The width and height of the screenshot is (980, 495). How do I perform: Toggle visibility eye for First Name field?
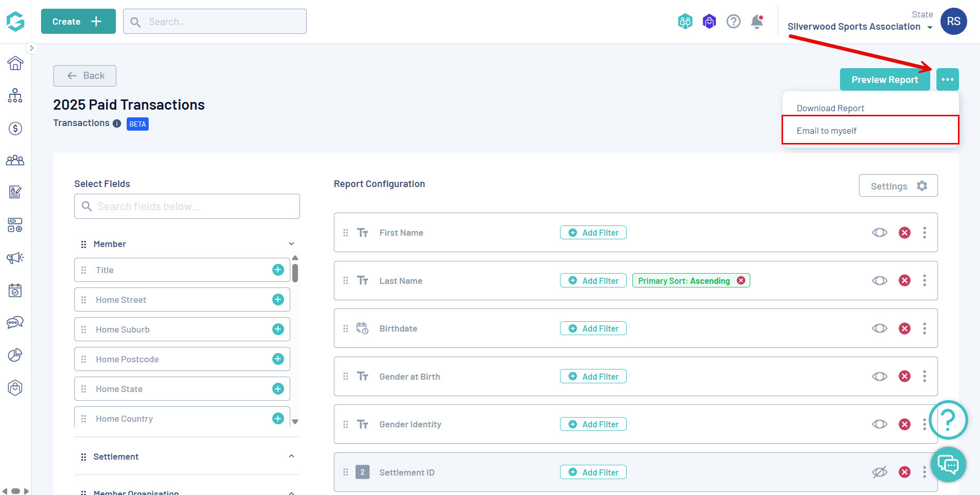pyautogui.click(x=879, y=233)
